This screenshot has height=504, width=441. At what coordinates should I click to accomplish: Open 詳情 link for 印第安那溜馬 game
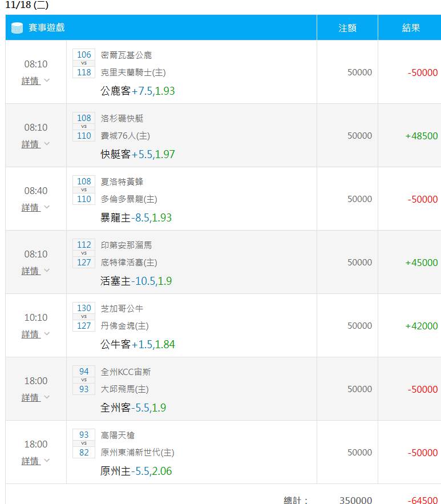[x=31, y=271]
